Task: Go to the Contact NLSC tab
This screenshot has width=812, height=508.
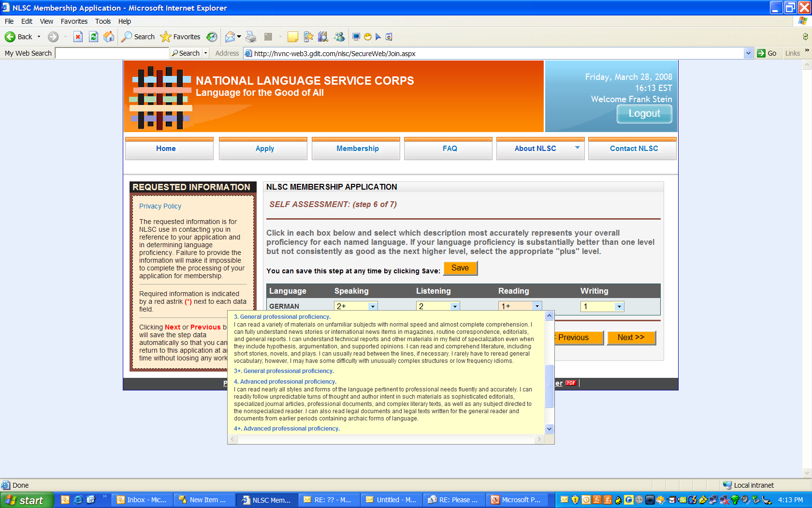Action: [632, 149]
